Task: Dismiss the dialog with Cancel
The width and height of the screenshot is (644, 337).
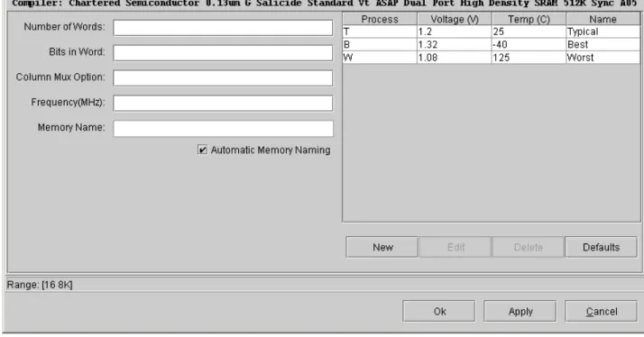Action: click(x=602, y=311)
